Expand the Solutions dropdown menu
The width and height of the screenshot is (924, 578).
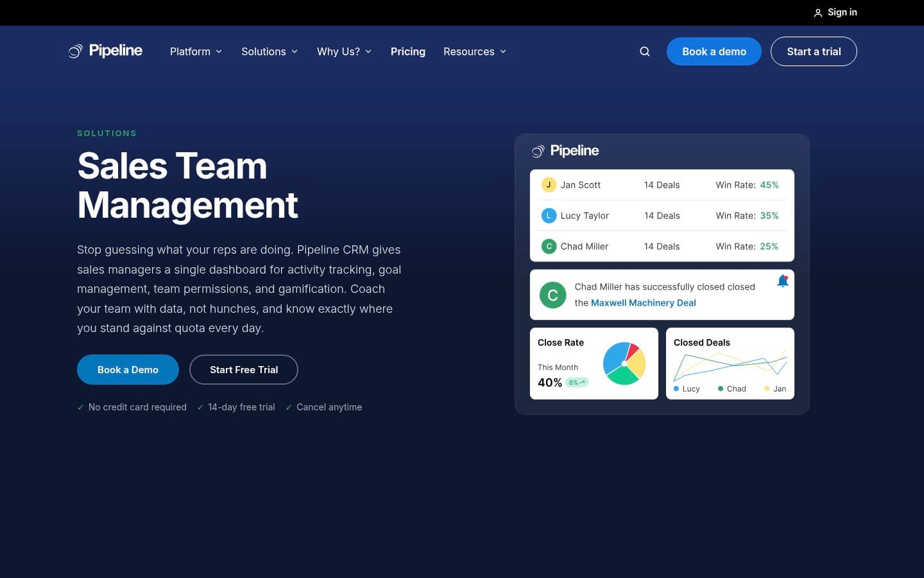point(269,51)
